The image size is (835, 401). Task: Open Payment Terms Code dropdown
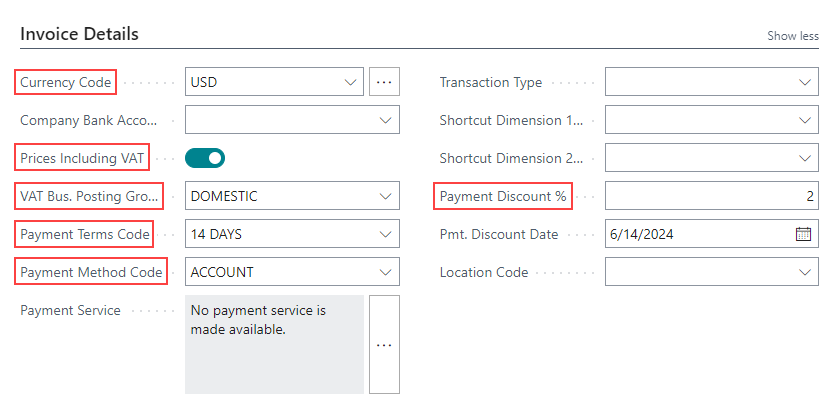click(x=386, y=234)
